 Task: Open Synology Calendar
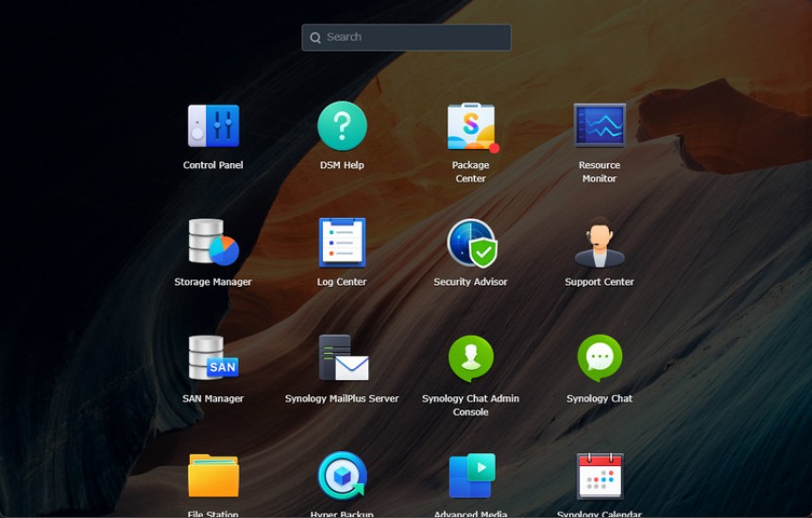[x=600, y=476]
